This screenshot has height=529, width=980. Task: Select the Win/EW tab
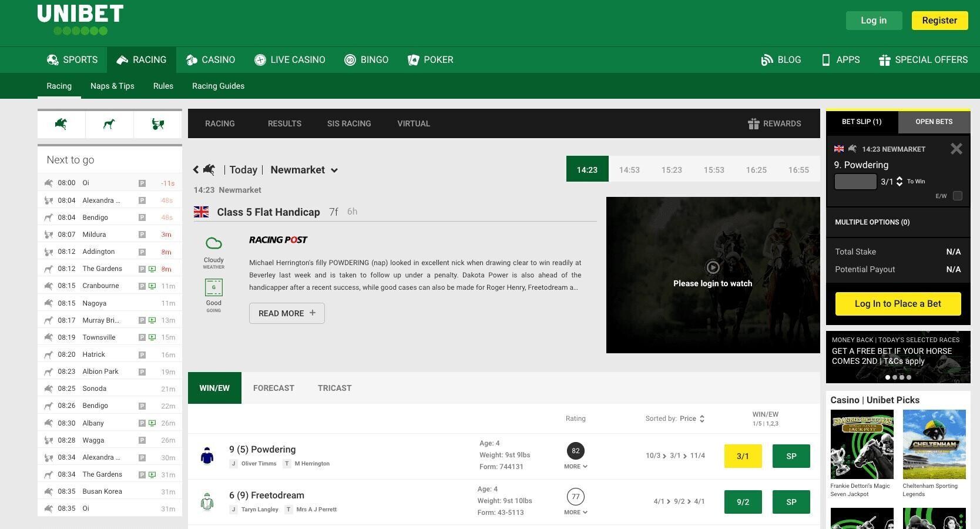click(214, 388)
